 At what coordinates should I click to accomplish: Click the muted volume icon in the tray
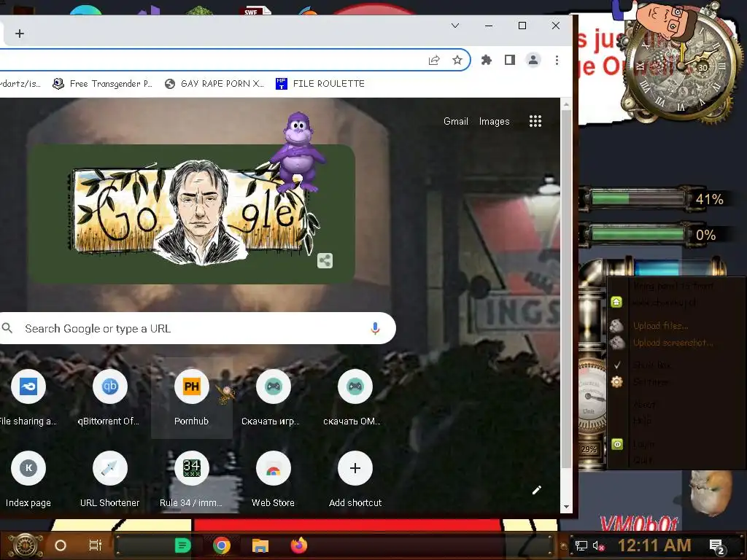[x=598, y=545]
